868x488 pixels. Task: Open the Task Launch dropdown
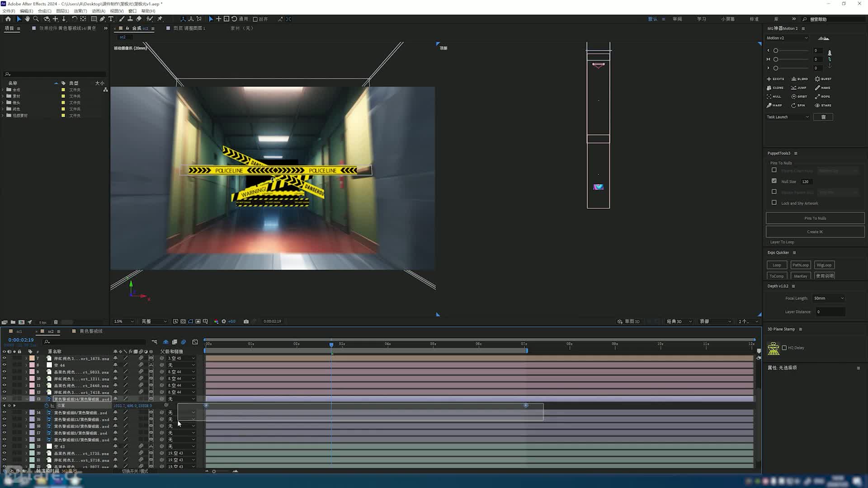pos(788,117)
